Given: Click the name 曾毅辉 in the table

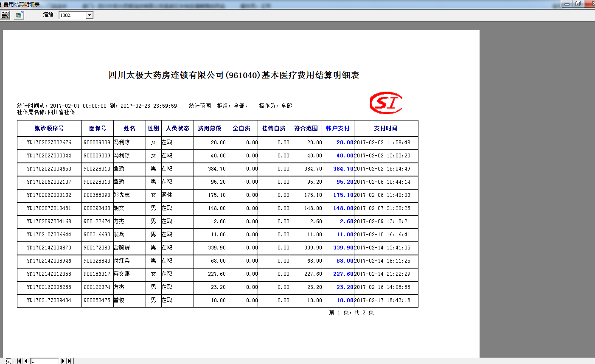Looking at the screenshot, I should point(122,248).
